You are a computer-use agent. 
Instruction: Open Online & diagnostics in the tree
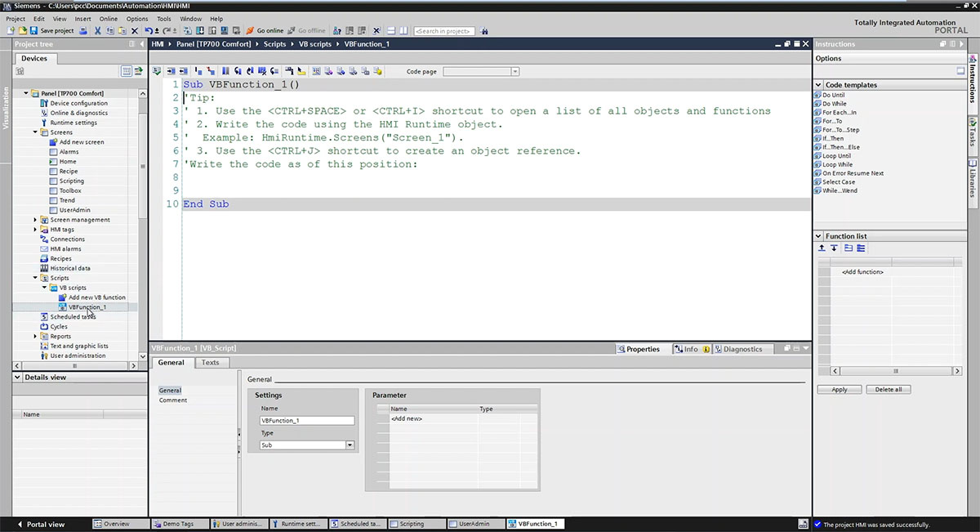click(x=73, y=113)
